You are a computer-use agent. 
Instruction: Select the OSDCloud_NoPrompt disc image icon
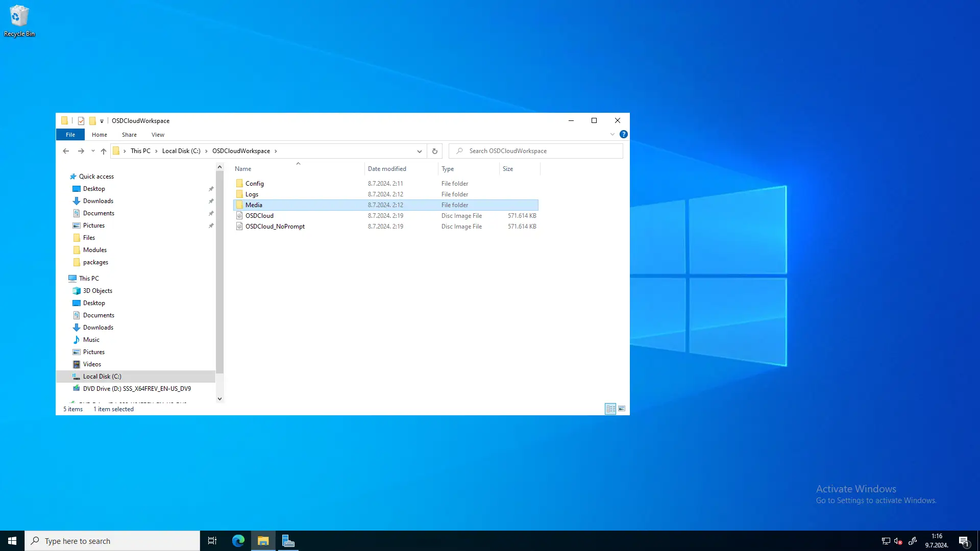click(x=239, y=227)
